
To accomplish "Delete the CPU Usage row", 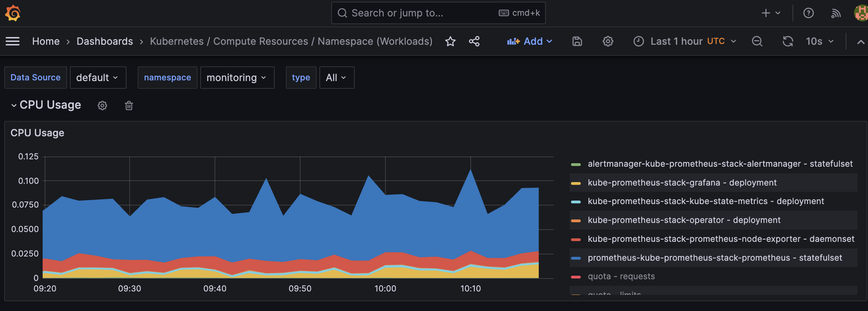I will click(x=129, y=106).
